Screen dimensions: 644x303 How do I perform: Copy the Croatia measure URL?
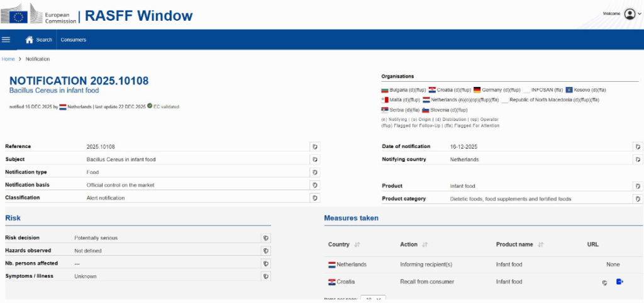[604, 282]
